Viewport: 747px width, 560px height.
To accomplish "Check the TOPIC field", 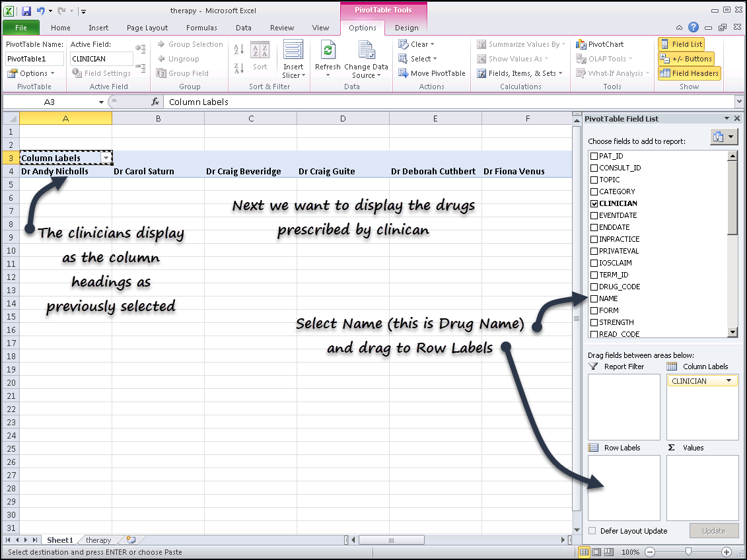I will click(x=594, y=180).
